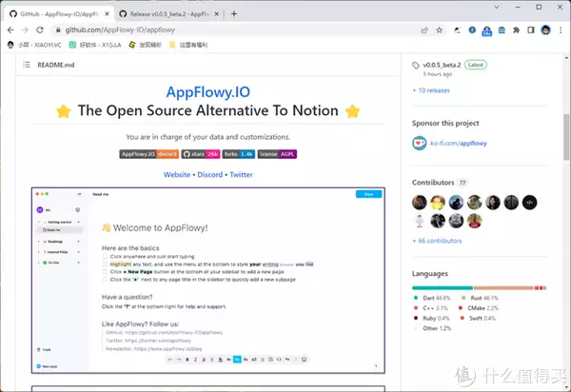This screenshot has width=571, height=392.
Task: Select the GitHub AppFlowy-IO tab
Action: tap(59, 14)
